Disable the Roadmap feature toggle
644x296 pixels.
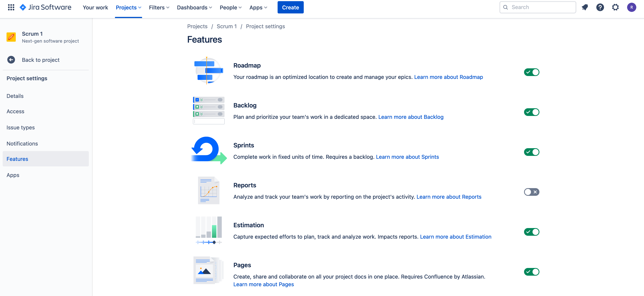coord(532,72)
